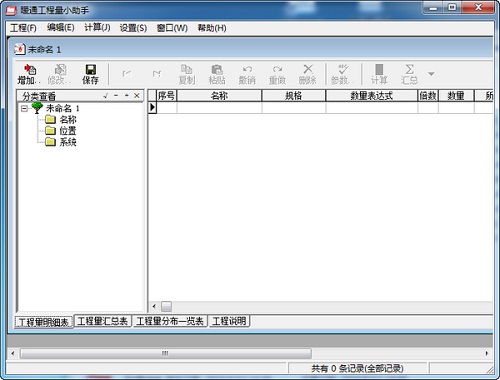Click the 保存 (Save) toolbar icon
This screenshot has width=500, height=380.
coord(90,74)
